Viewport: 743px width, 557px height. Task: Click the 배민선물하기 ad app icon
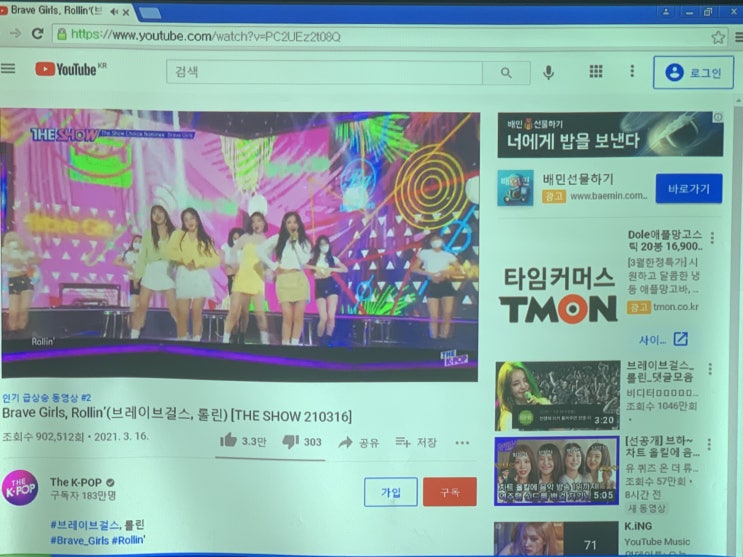point(516,188)
